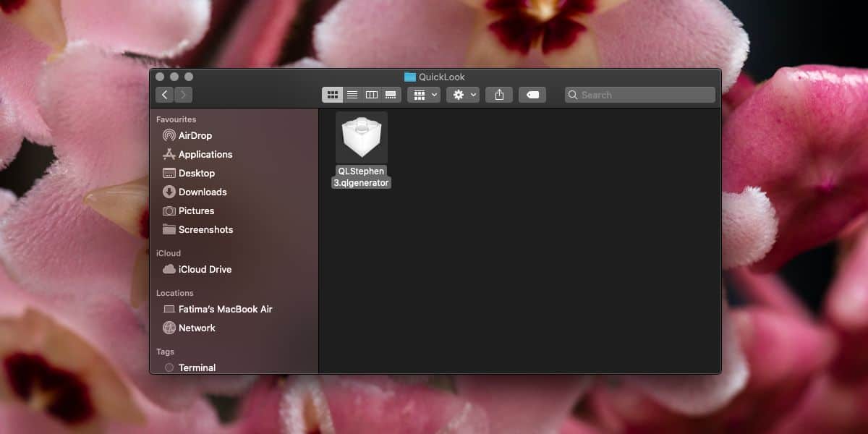Viewport: 868px width, 434px height.
Task: Zoom the QuickLook window with the third button
Action: pyautogui.click(x=189, y=77)
